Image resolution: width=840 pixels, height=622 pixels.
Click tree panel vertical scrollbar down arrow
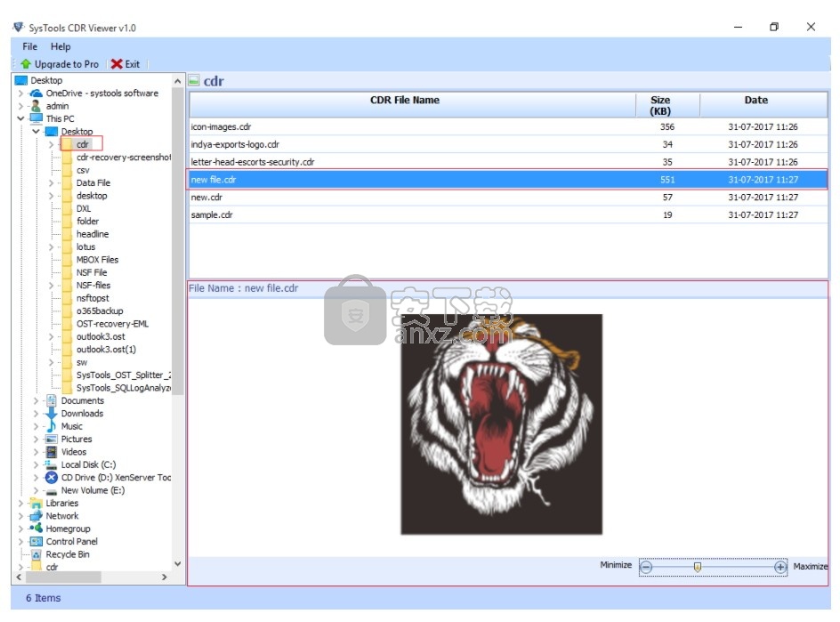click(x=178, y=563)
